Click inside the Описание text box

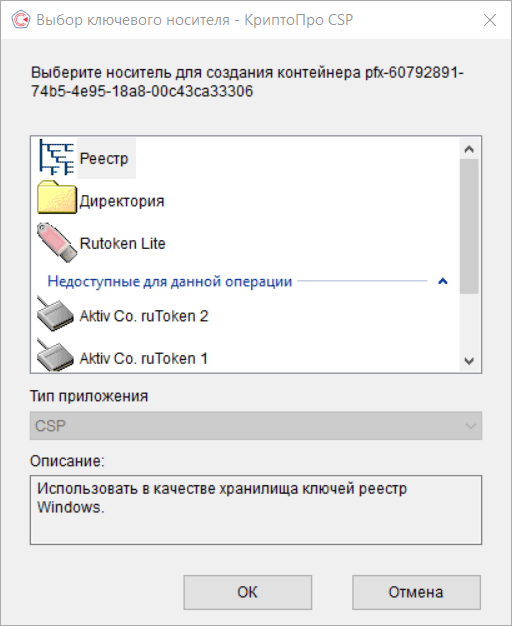pyautogui.click(x=256, y=510)
